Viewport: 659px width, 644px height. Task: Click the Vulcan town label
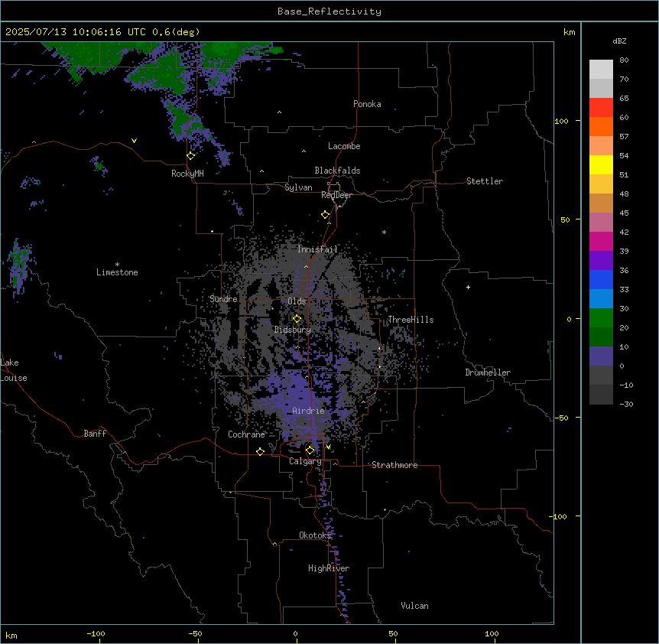(415, 606)
